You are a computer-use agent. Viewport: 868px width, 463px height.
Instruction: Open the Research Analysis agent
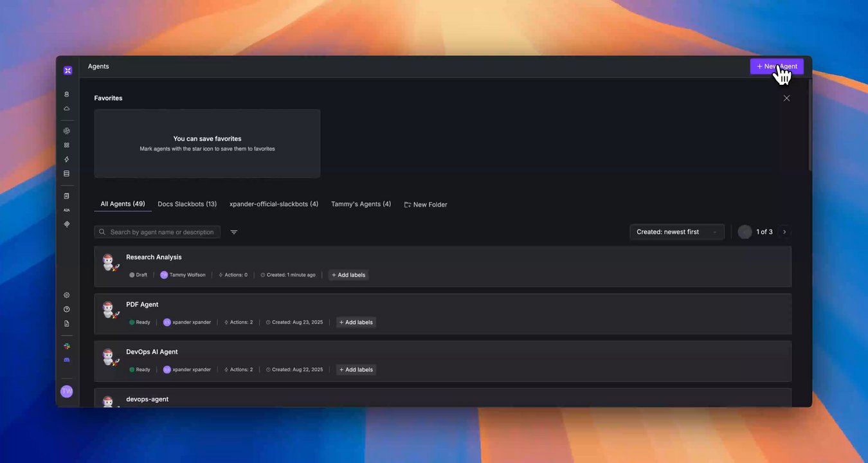point(443,266)
